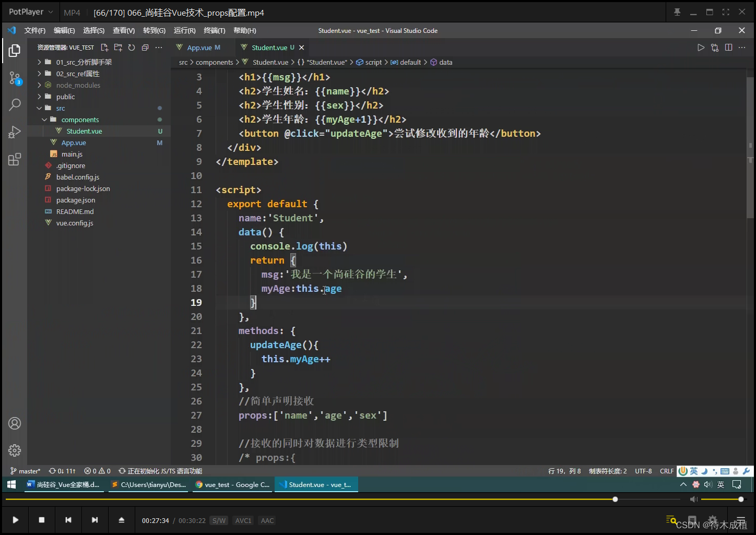Expand the node_modules folder

click(x=78, y=85)
